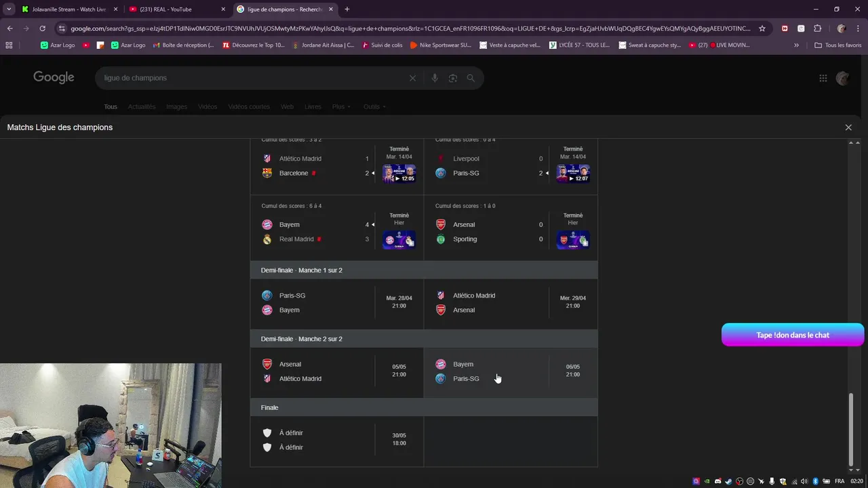
Task: Open the Tous les favoris folder
Action: [x=838, y=45]
